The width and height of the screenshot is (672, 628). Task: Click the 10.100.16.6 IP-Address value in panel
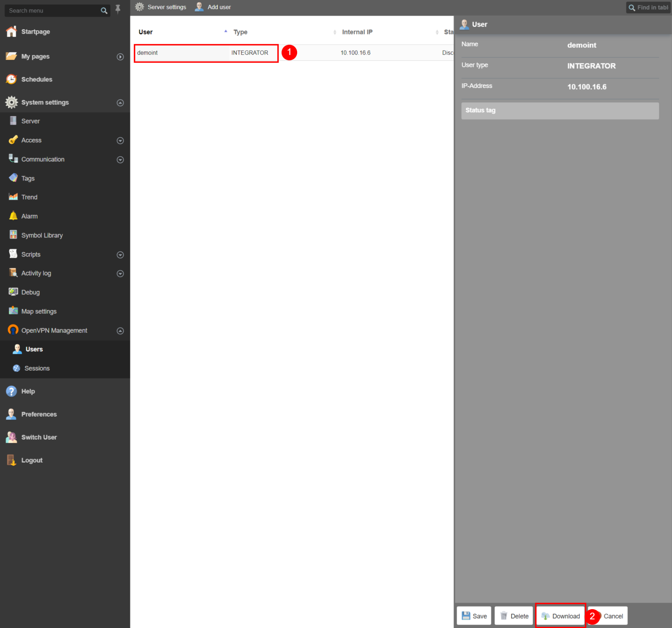(x=587, y=87)
